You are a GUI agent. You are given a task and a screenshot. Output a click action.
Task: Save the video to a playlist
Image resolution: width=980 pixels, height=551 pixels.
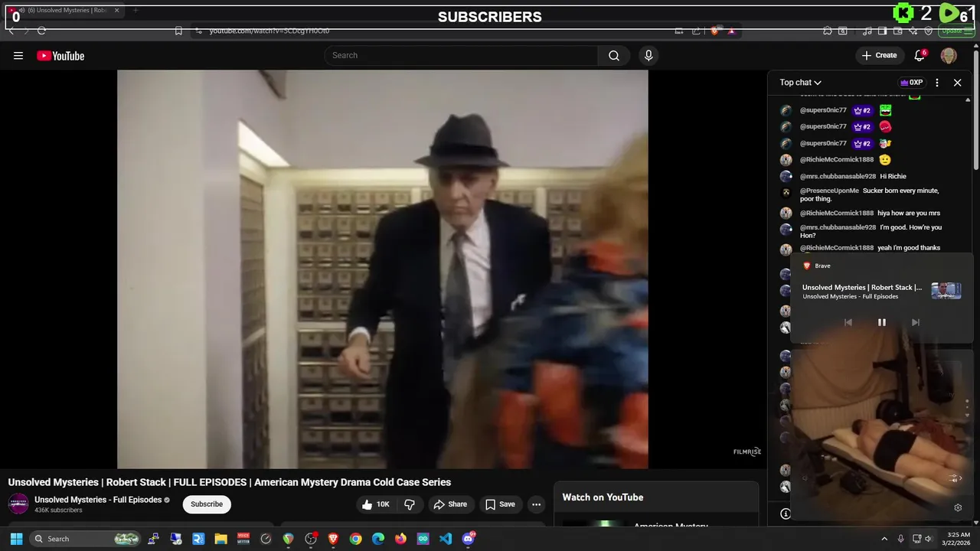coord(499,504)
